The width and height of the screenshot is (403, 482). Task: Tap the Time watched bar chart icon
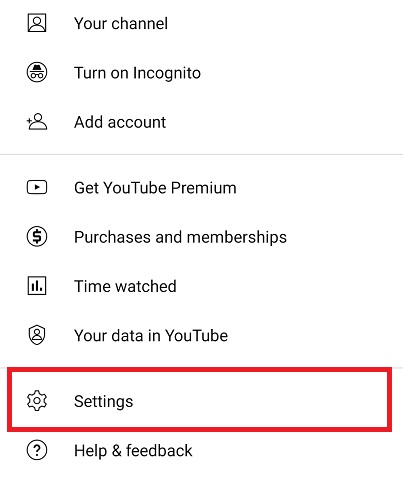pyautogui.click(x=37, y=286)
